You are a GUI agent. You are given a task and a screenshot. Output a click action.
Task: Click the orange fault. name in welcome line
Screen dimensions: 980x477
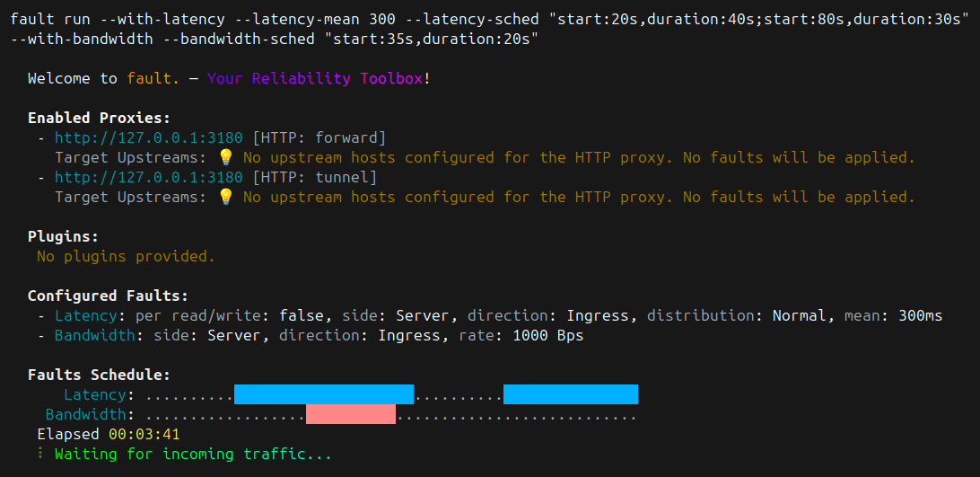[153, 79]
